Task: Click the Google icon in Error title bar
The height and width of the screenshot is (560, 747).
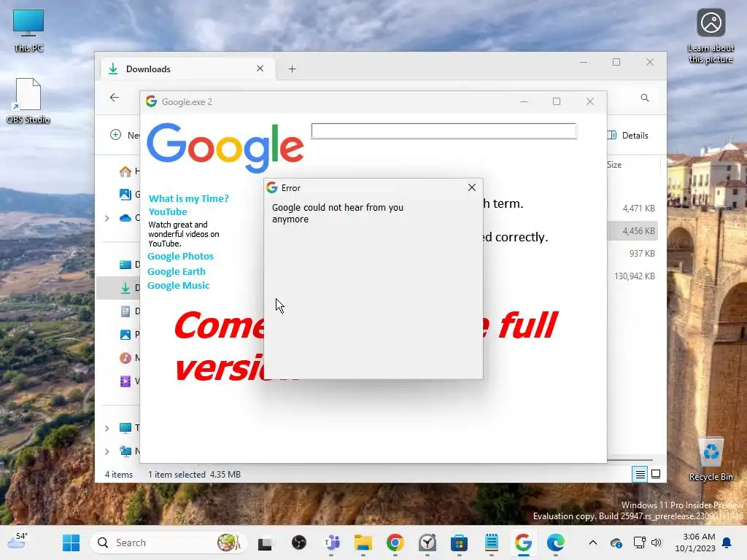Action: pyautogui.click(x=272, y=187)
